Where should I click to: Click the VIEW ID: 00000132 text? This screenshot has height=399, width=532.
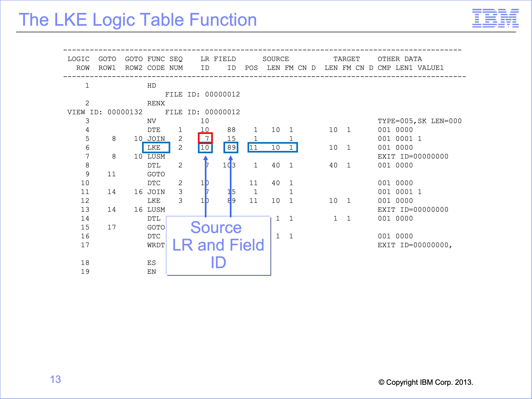coord(105,112)
